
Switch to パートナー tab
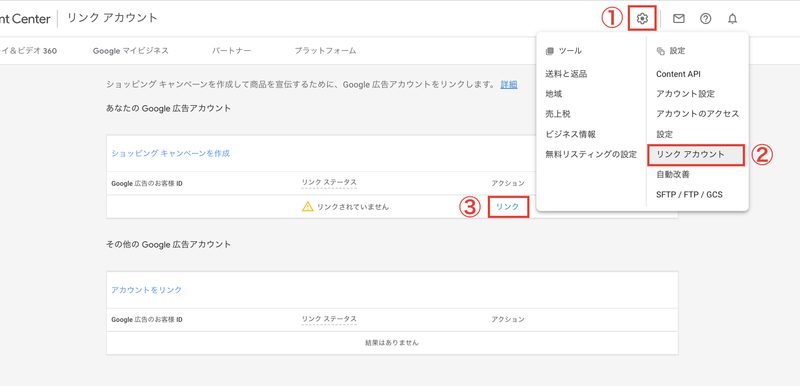click(x=231, y=50)
